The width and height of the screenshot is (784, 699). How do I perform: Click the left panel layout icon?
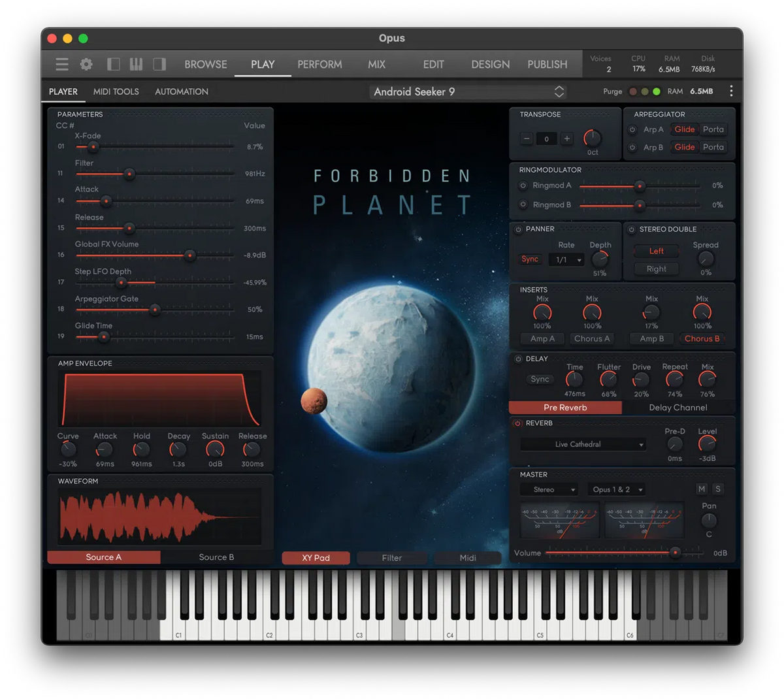click(x=112, y=64)
